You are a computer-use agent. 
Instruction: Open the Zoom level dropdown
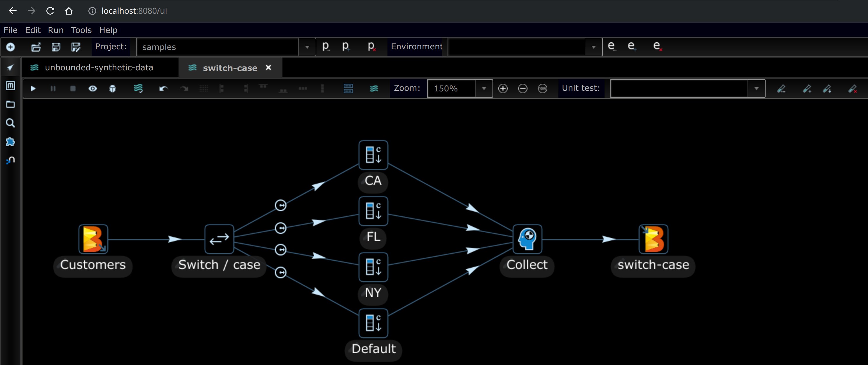(x=484, y=88)
